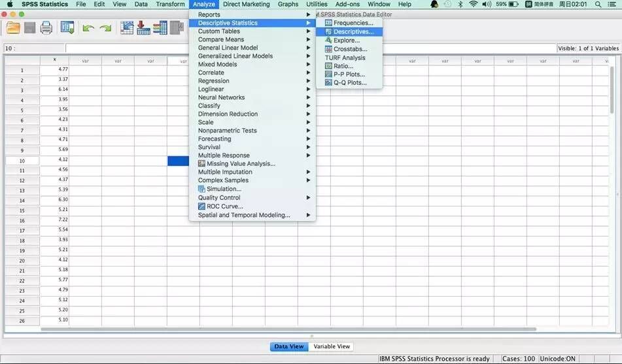The image size is (622, 364).
Task: Expand the Reports submenu
Action: [x=252, y=14]
